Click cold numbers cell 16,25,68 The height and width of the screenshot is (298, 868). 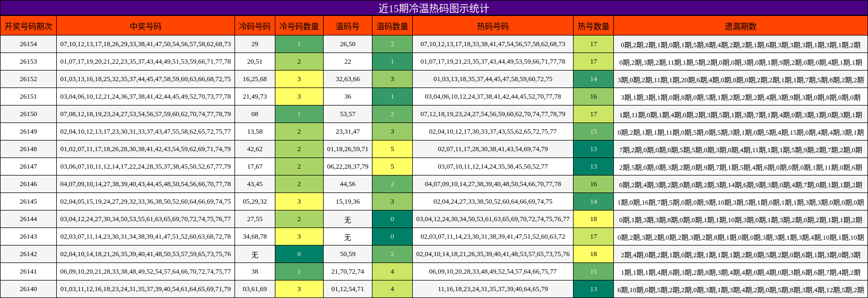click(255, 79)
